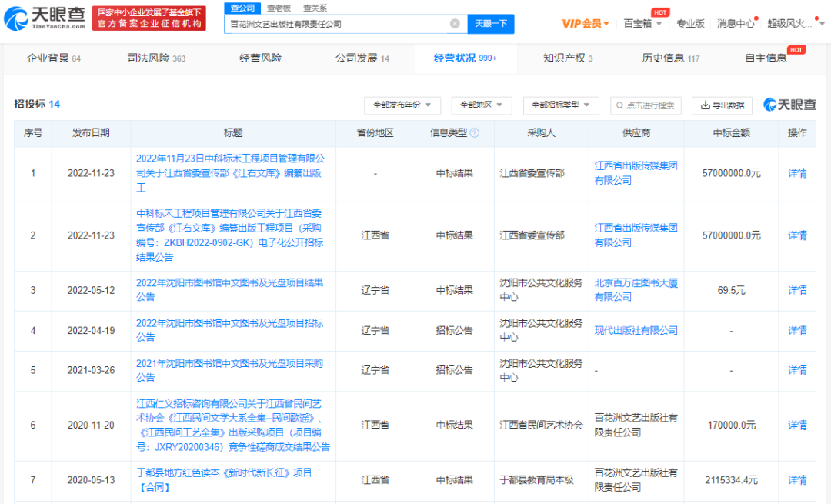Click the help icon next to 信息类型

tap(475, 133)
